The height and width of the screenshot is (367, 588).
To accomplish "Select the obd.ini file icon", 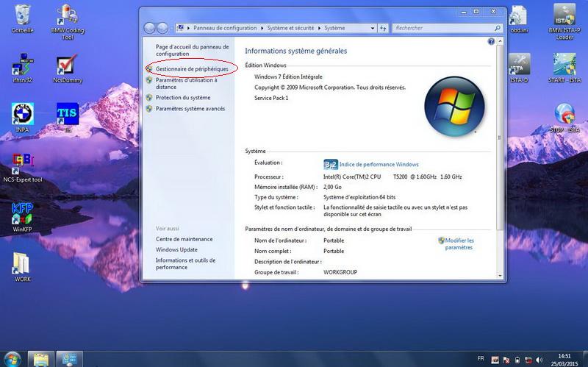I will pos(520,19).
